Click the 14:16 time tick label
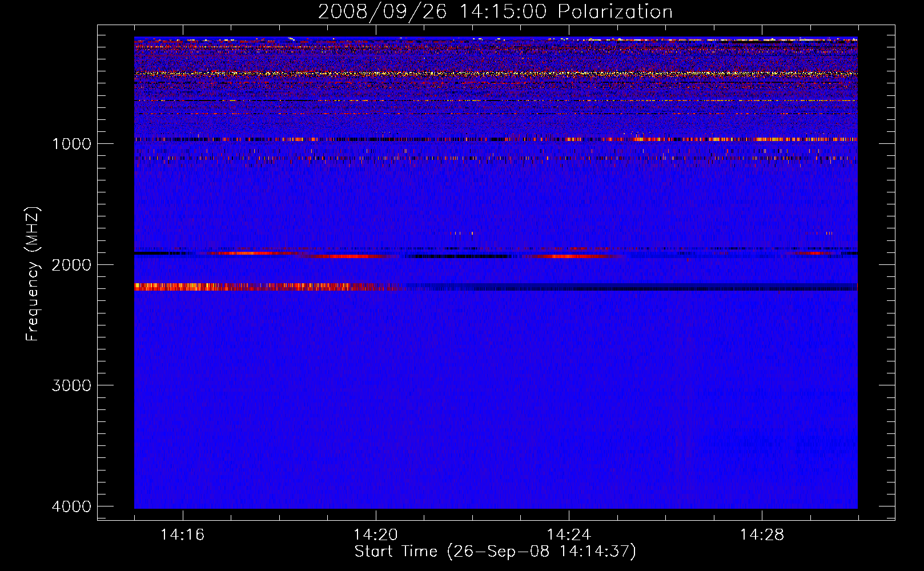This screenshot has width=924, height=571. click(182, 534)
